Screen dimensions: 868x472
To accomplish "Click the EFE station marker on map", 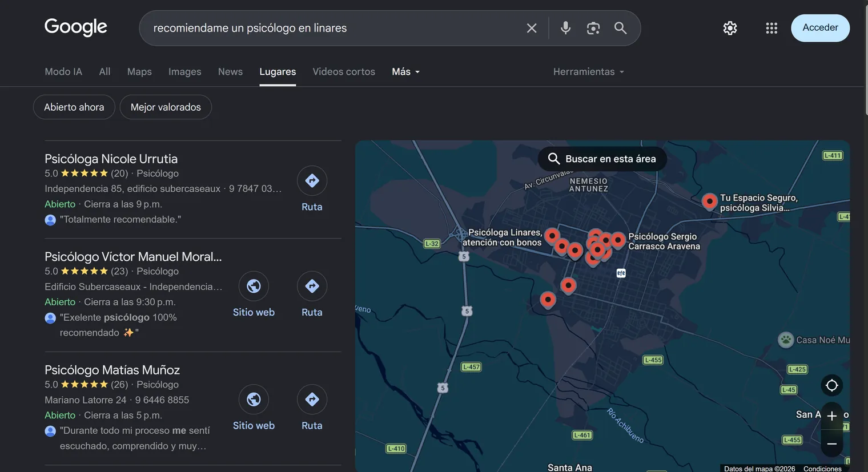I will (x=621, y=273).
